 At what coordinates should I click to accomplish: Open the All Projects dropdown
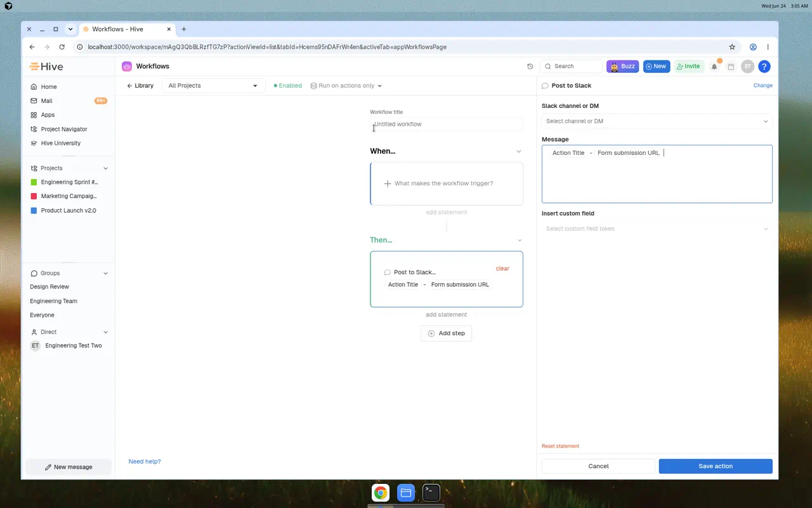click(213, 86)
